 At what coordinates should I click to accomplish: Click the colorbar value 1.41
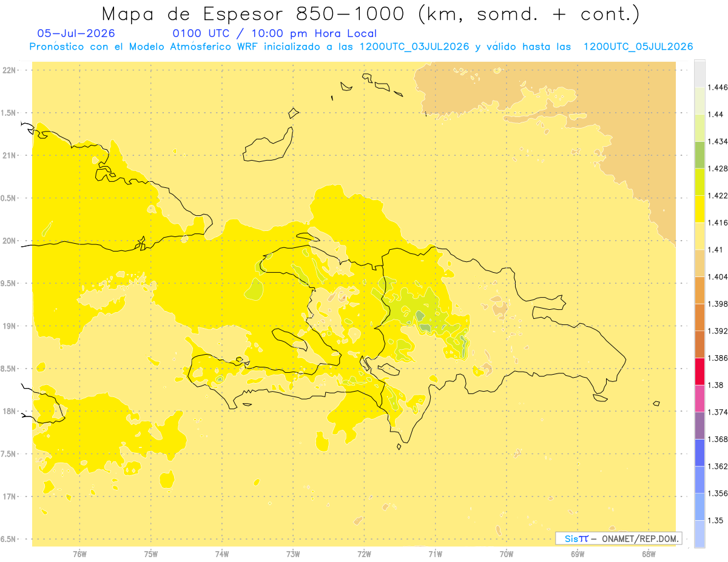tap(715, 250)
